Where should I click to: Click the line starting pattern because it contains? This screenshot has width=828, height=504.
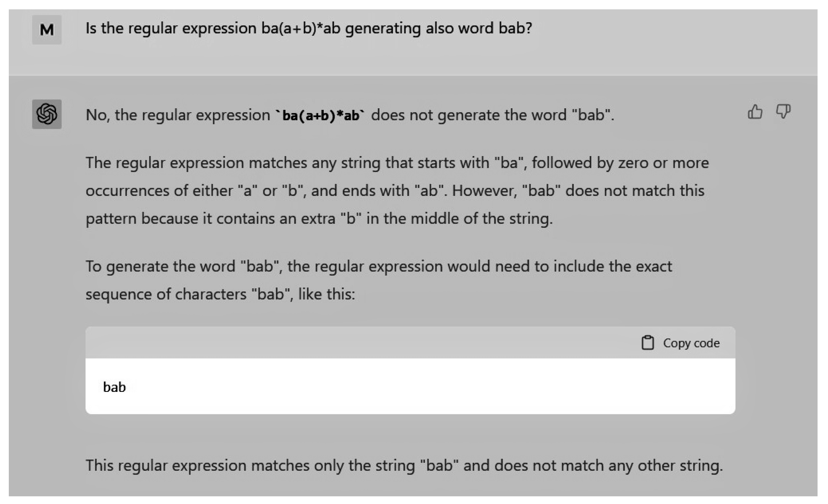click(319, 219)
